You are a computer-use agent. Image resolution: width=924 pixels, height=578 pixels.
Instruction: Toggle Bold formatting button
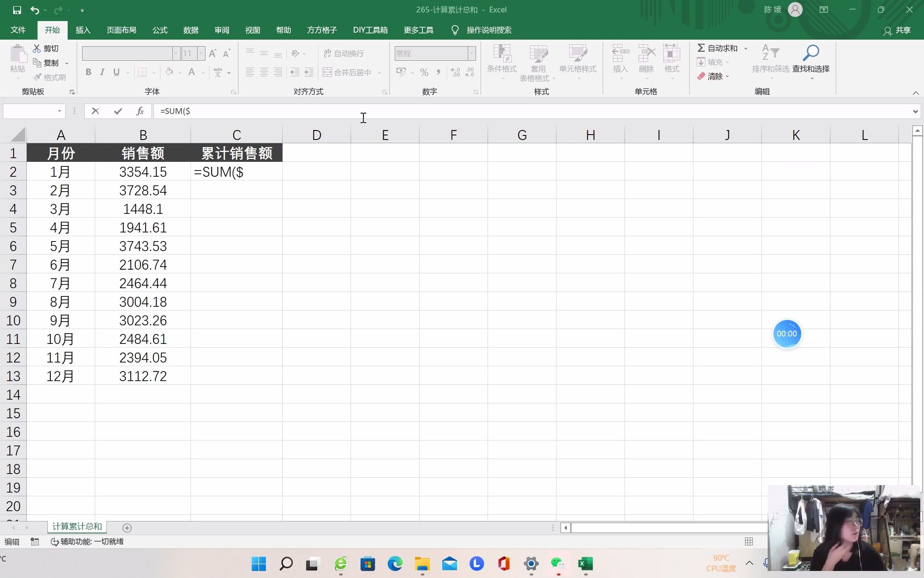(x=88, y=72)
